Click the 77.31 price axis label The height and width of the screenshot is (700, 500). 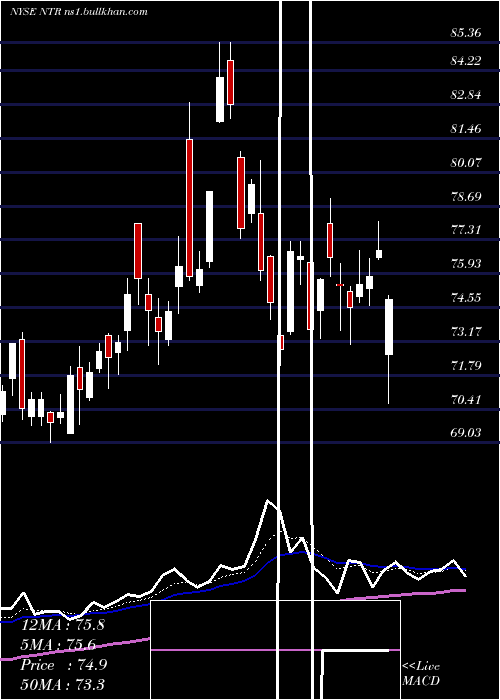pyautogui.click(x=466, y=230)
